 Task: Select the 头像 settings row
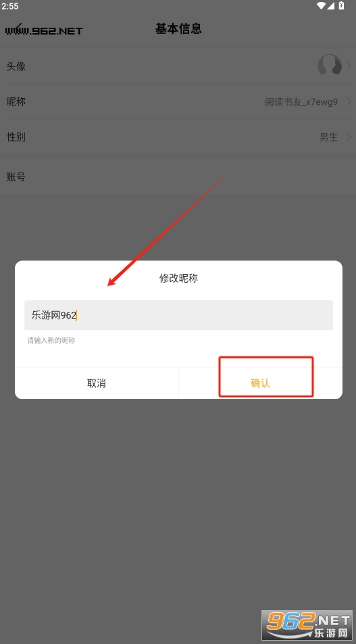(178, 66)
